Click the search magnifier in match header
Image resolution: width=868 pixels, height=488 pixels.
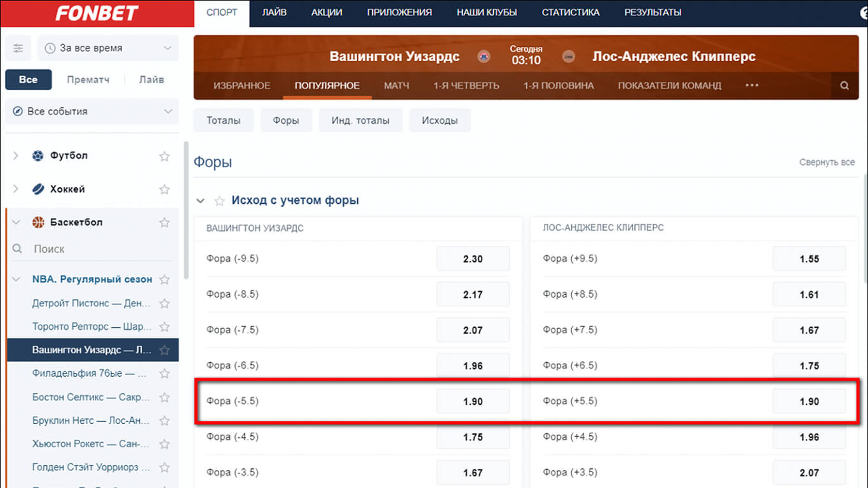[844, 86]
